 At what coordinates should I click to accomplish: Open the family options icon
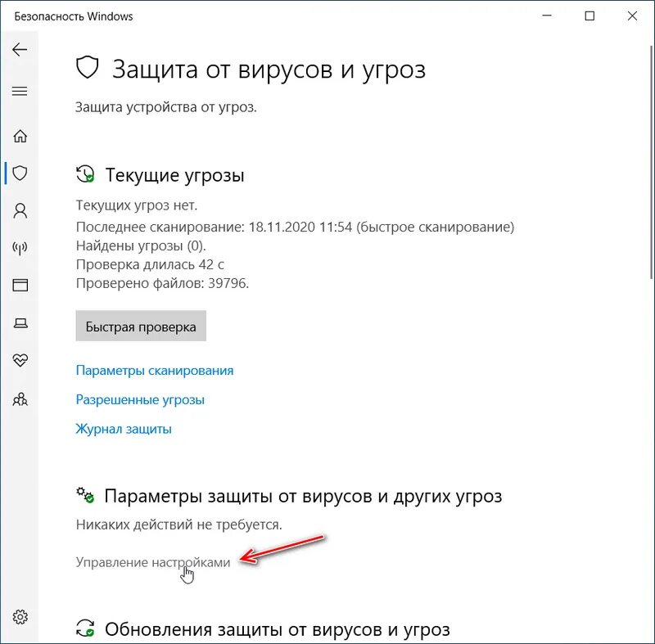(x=20, y=399)
